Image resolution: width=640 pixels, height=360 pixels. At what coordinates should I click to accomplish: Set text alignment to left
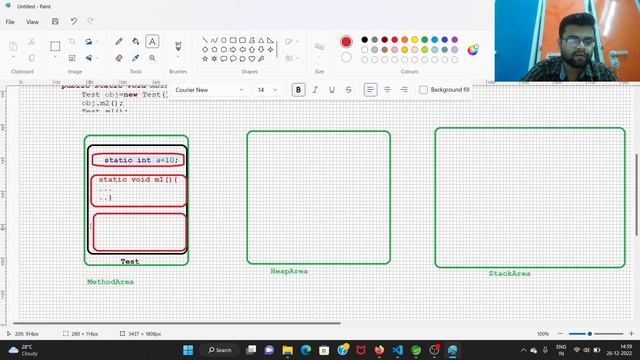click(x=370, y=90)
